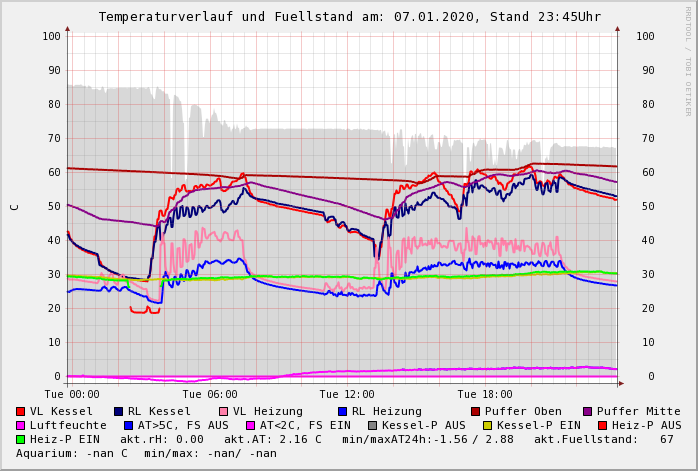
Task: Click the dark red Puffer Oben swatch
Action: tap(475, 412)
